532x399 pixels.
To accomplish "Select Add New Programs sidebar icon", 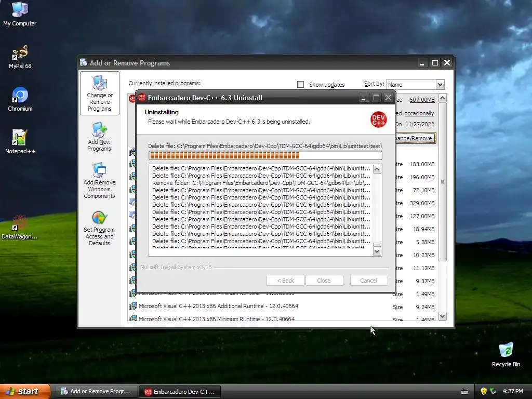I will pos(99,137).
